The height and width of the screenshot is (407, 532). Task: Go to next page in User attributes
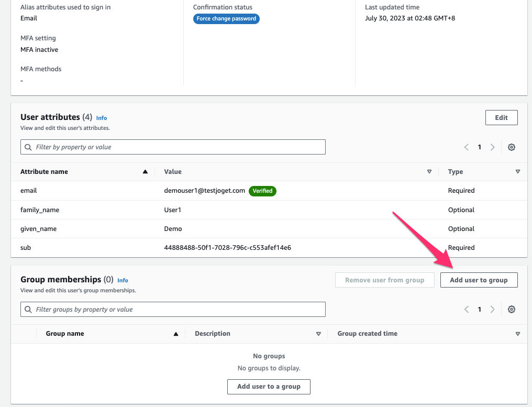(492, 147)
